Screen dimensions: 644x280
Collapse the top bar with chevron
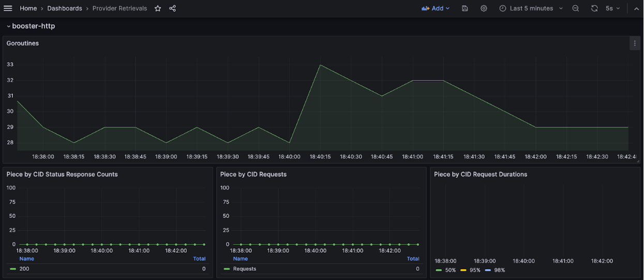636,8
